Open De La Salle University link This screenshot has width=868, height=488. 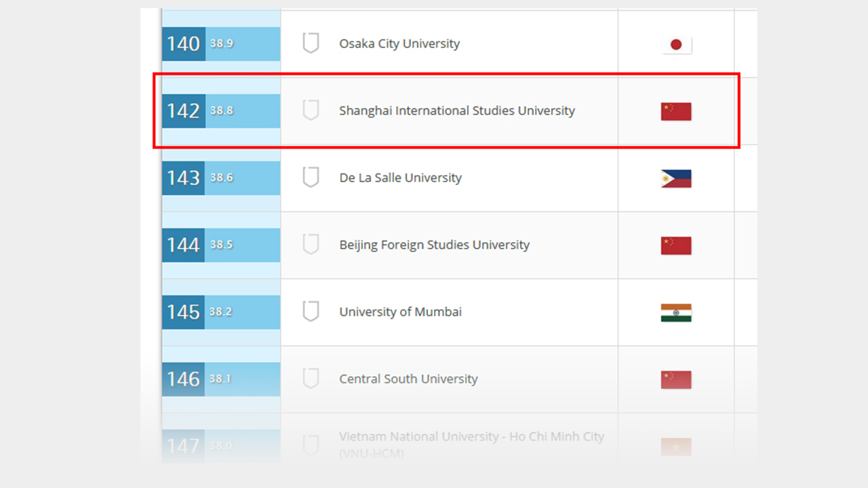tap(400, 178)
